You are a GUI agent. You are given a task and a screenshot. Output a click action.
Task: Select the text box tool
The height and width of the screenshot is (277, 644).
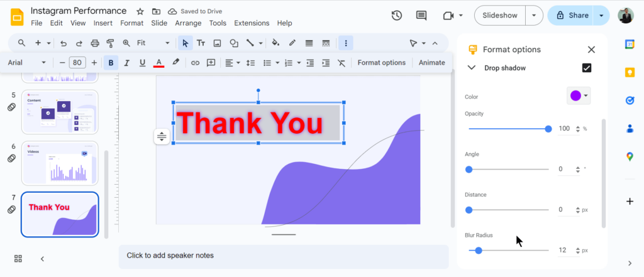tap(201, 43)
